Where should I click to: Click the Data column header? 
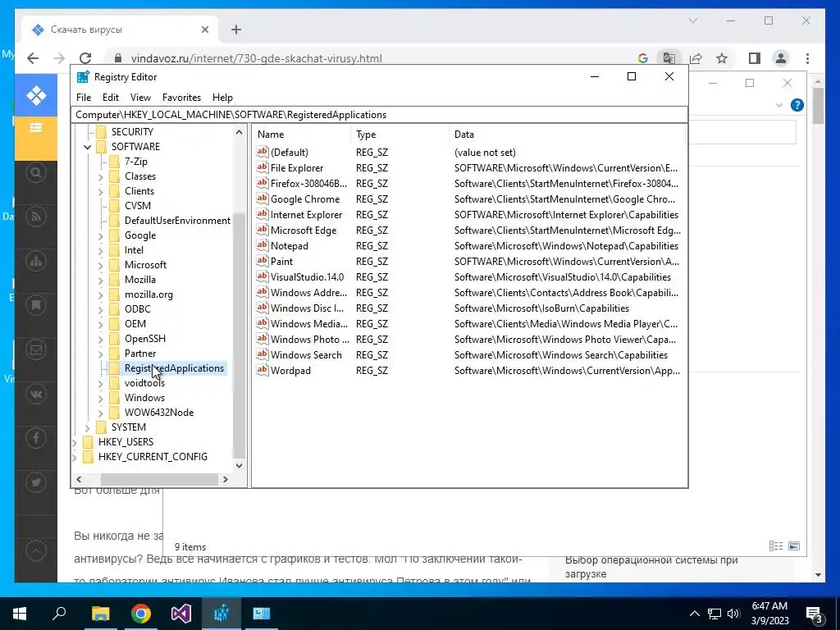pos(568,135)
